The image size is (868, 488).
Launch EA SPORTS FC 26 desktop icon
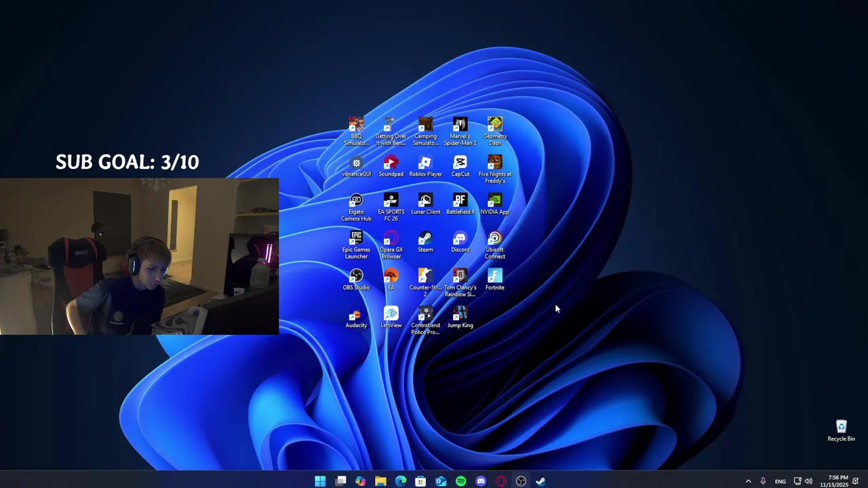point(391,207)
